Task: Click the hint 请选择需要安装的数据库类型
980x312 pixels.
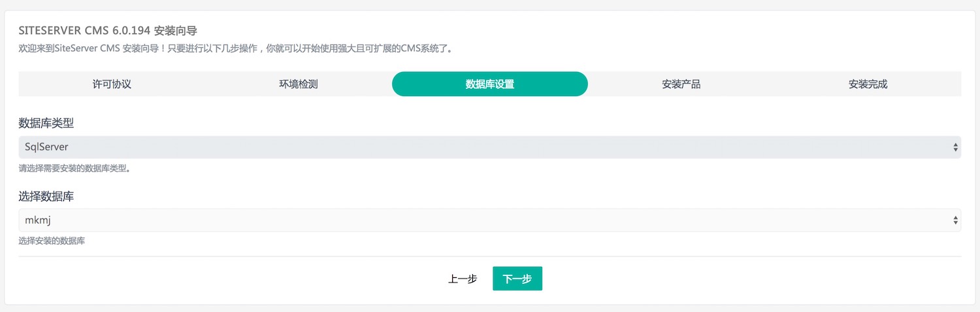Action: coord(74,168)
